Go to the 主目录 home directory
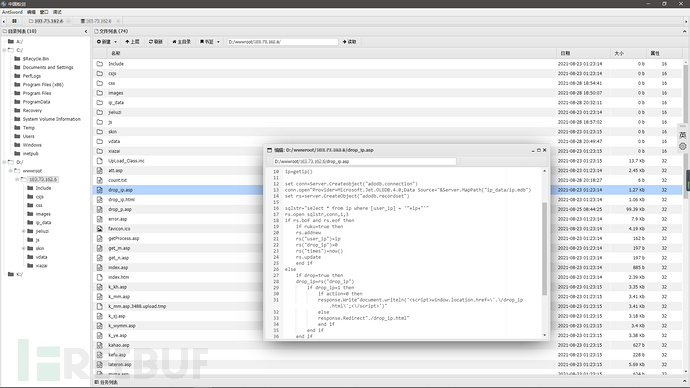Screen dimensions: 690x388 click(x=182, y=42)
